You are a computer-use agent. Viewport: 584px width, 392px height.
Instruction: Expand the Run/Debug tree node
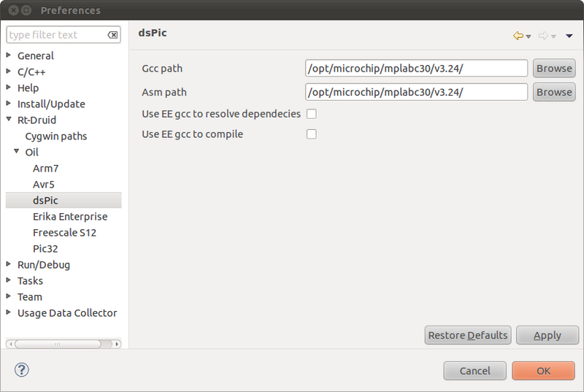tap(9, 264)
